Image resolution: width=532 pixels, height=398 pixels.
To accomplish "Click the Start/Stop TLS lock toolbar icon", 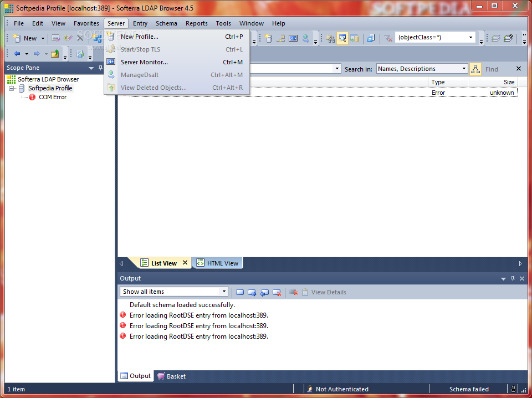I will [280, 38].
